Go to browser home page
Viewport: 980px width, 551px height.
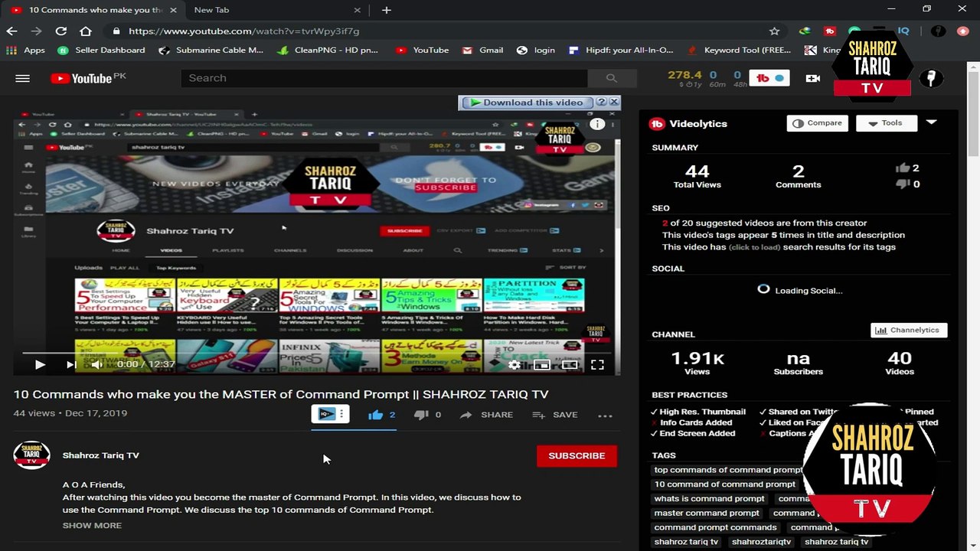pos(86,31)
